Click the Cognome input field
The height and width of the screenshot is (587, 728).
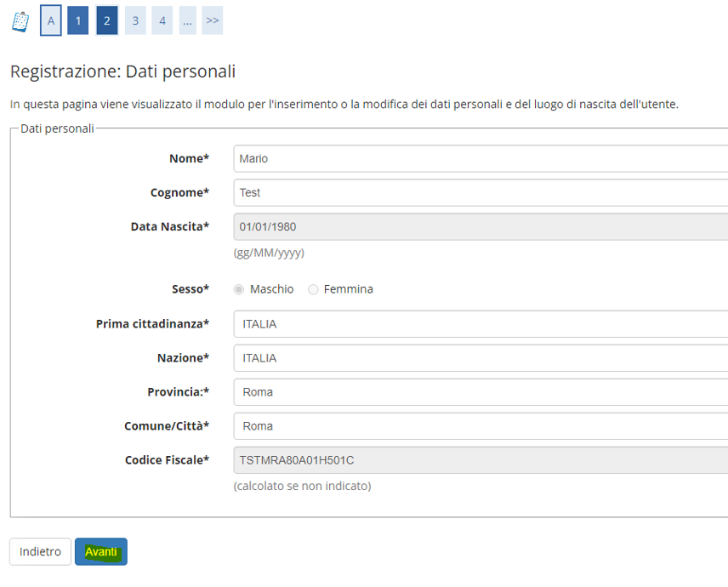pyautogui.click(x=481, y=192)
